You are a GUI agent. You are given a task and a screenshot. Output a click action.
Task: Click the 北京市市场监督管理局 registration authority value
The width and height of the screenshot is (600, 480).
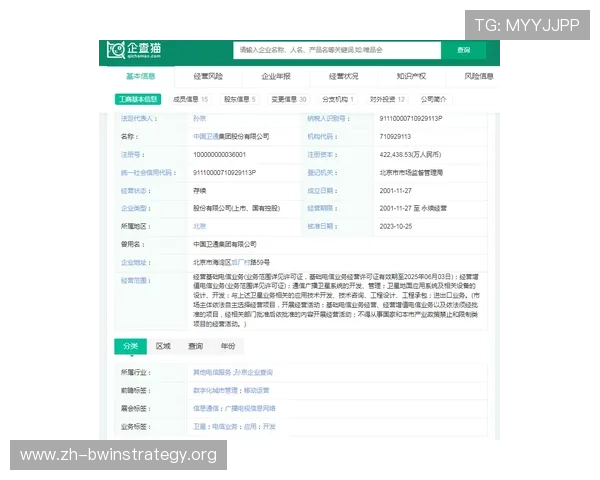coord(411,173)
